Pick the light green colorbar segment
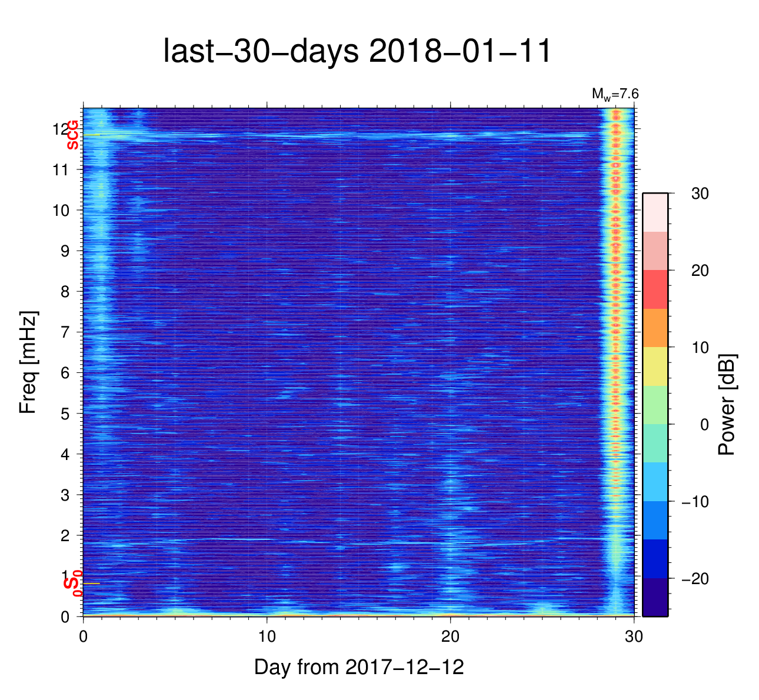Image resolution: width=759 pixels, height=700 pixels. point(655,405)
